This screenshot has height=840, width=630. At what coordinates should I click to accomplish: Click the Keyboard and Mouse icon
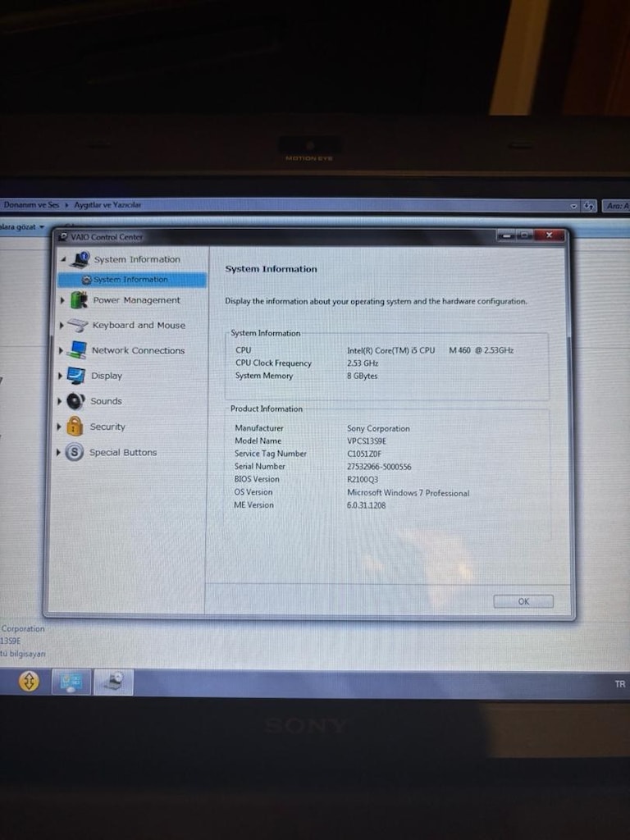pyautogui.click(x=78, y=325)
